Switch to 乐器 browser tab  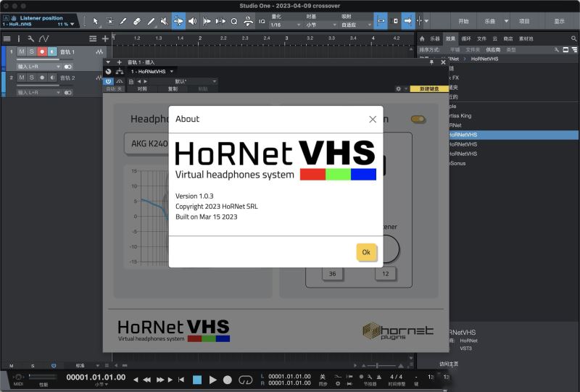[x=434, y=38]
